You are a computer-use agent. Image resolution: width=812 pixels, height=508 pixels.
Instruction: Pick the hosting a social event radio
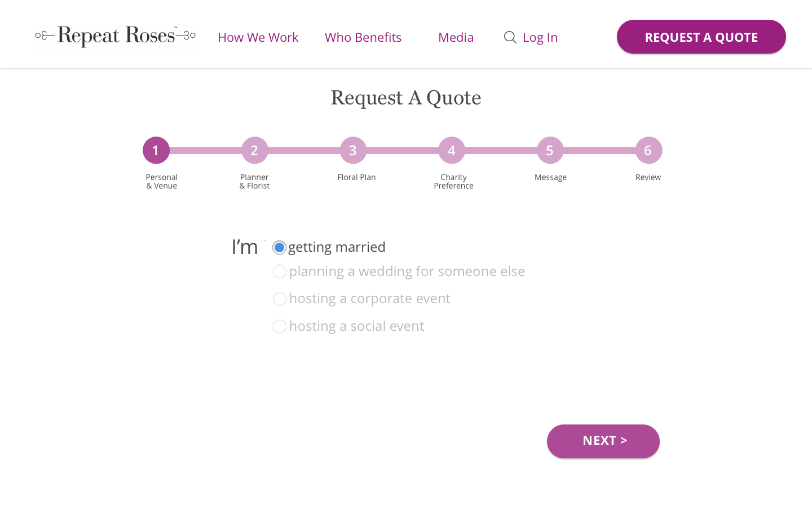point(280,326)
